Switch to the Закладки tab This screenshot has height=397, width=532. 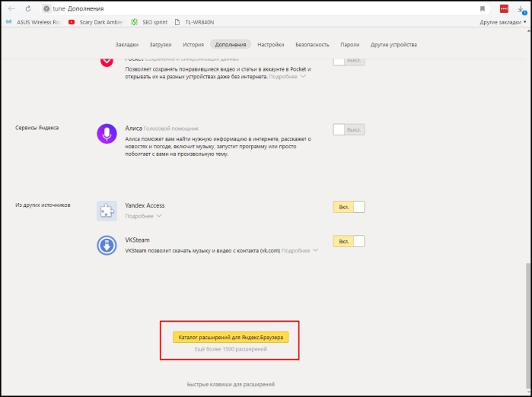[127, 44]
